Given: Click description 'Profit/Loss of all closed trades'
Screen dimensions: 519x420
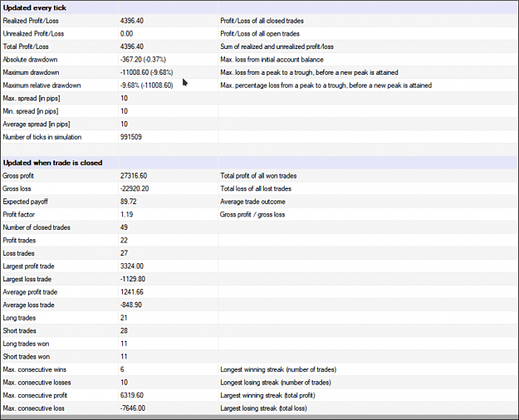Looking at the screenshot, I should [262, 21].
